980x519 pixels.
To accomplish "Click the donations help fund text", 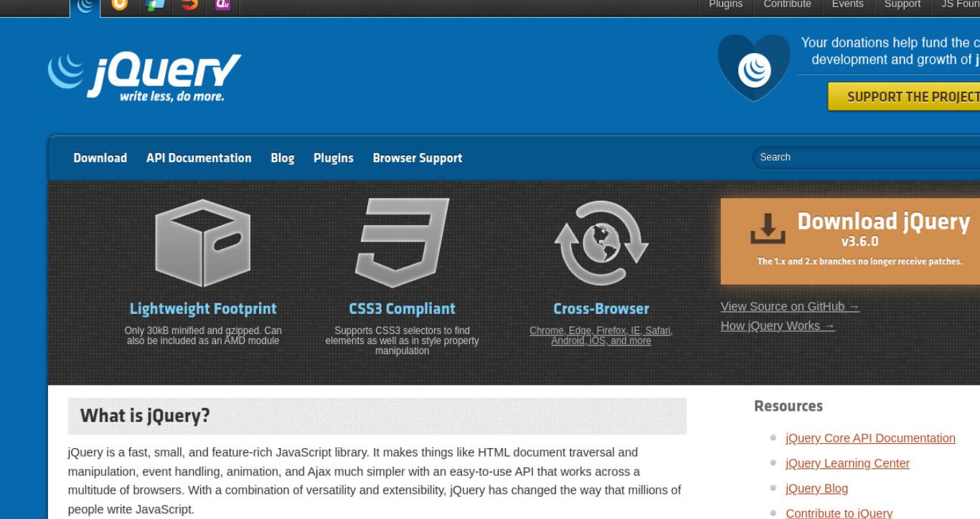I will (890, 51).
